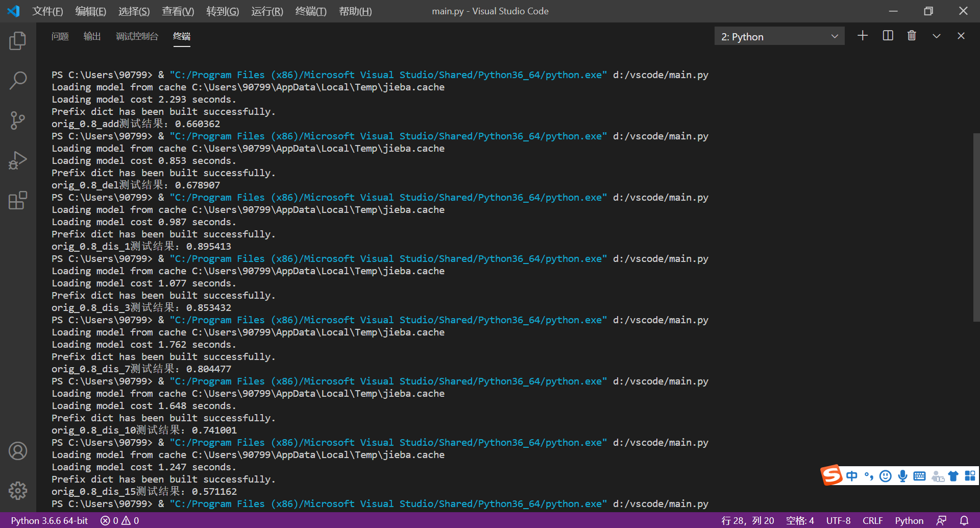980x528 pixels.
Task: Click the 'Loading model cost 1.762 seconds.' line
Action: (144, 344)
